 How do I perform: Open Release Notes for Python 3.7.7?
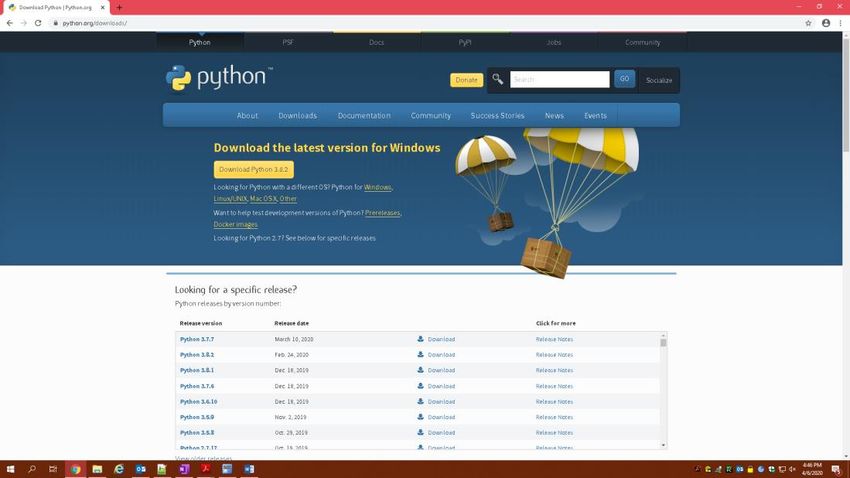(554, 339)
